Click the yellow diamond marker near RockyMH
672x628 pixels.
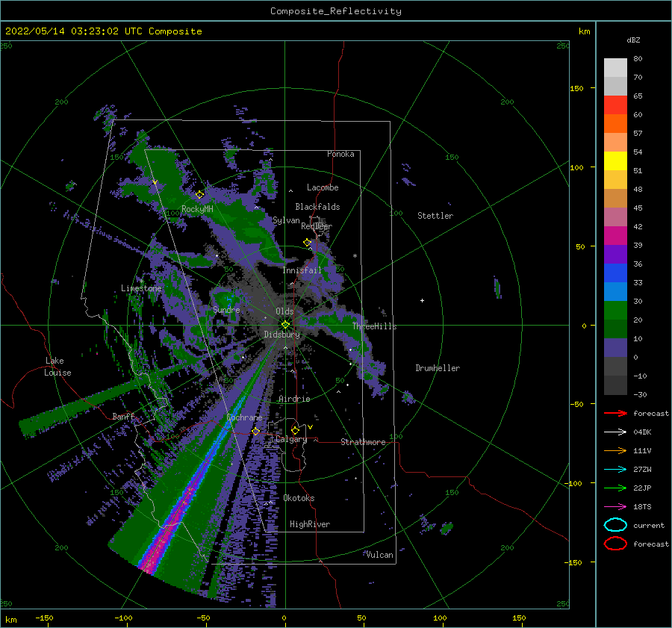pyautogui.click(x=199, y=195)
